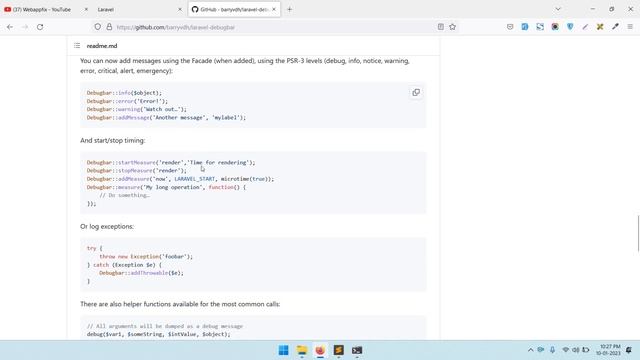Open the Wi-Fi network tray icon
This screenshot has height=360, width=640.
[565, 350]
